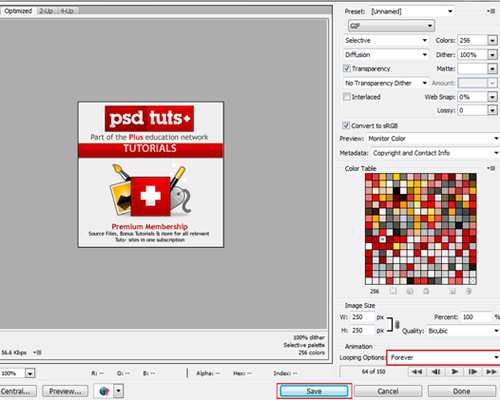Open the Preset dropdown showing [Unnamed]
The image size is (500, 400).
tap(412, 11)
